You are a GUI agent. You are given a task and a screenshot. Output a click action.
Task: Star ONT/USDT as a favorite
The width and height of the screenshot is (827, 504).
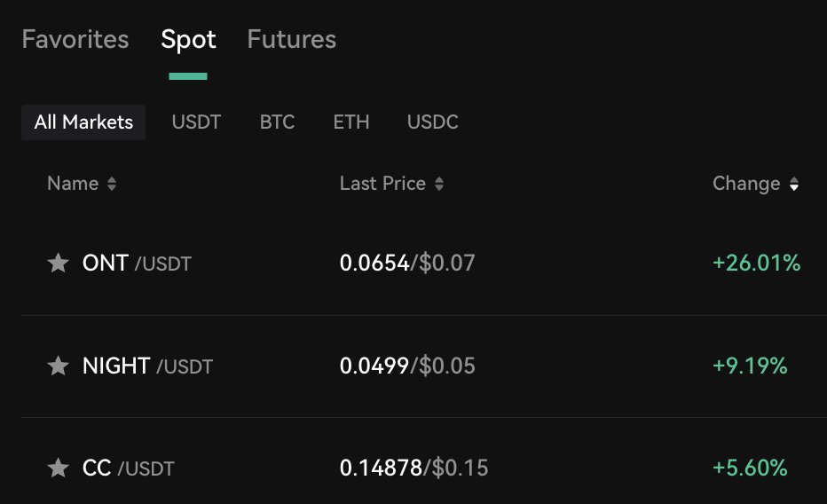(58, 263)
